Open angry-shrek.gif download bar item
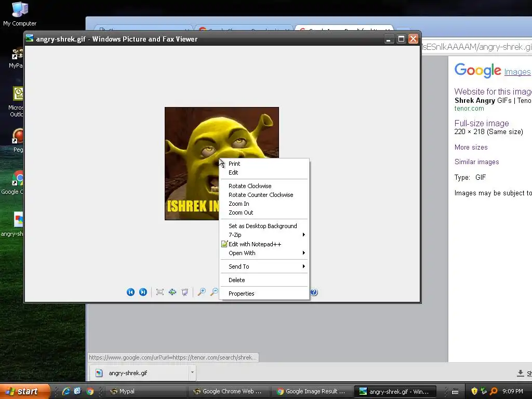 click(x=139, y=373)
